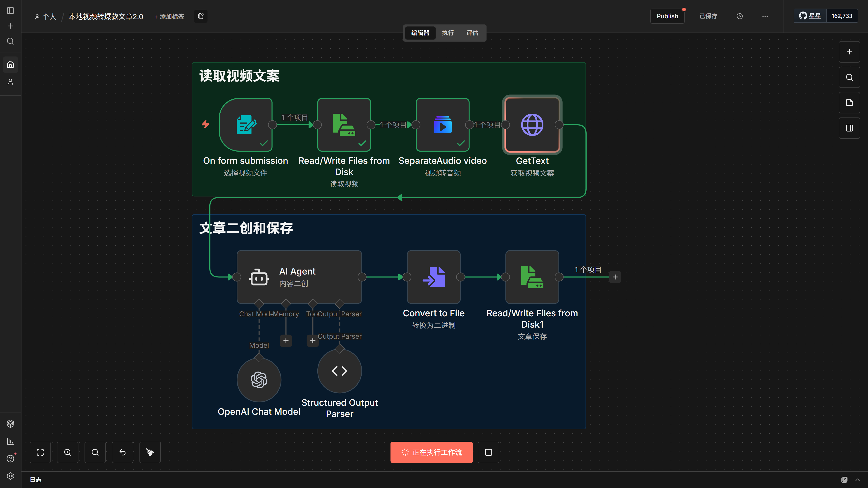This screenshot has height=488, width=868.
Task: Fit the workflow to view
Action: pyautogui.click(x=40, y=452)
